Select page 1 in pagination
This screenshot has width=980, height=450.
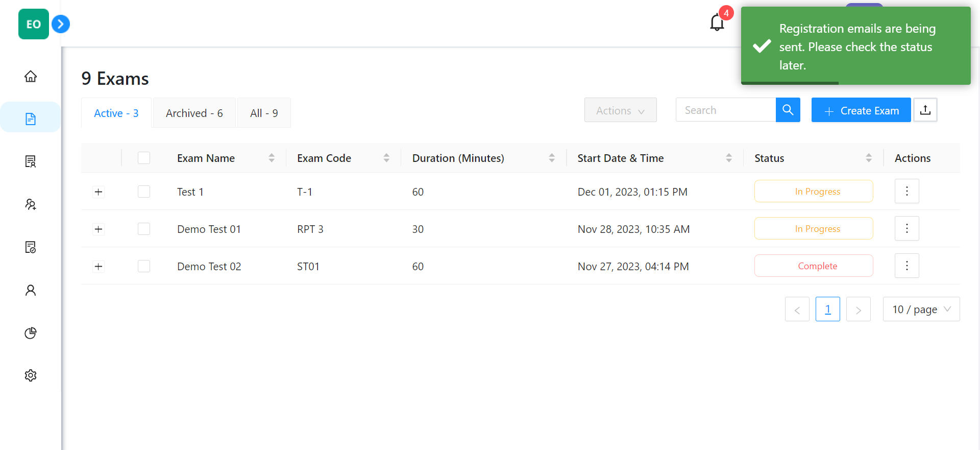click(828, 309)
